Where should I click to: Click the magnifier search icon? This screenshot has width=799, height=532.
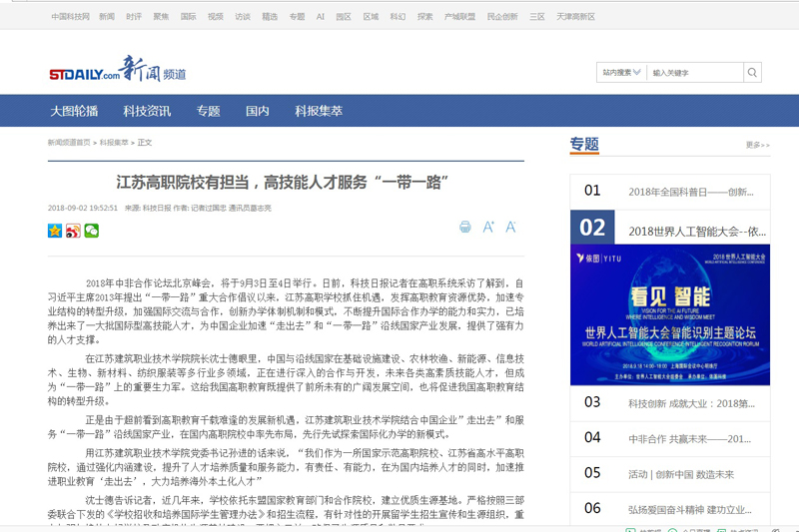coord(752,72)
